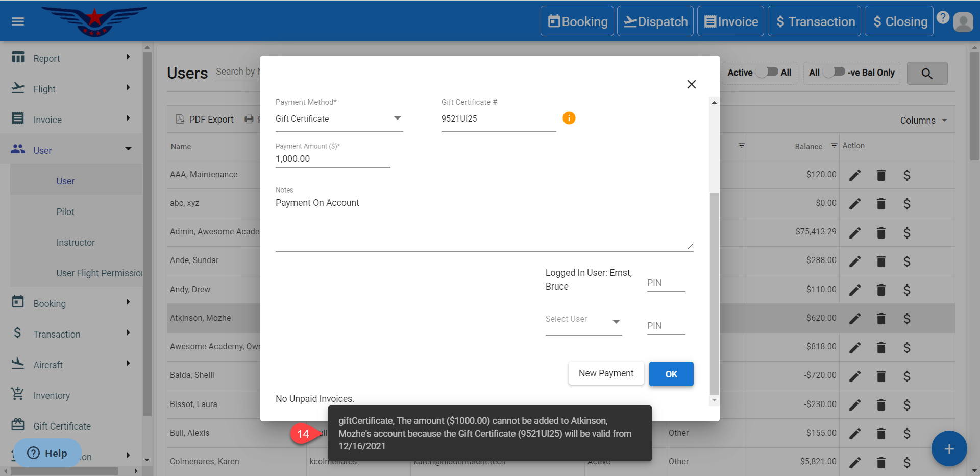Click the New Payment button
This screenshot has height=476, width=980.
[x=606, y=373]
